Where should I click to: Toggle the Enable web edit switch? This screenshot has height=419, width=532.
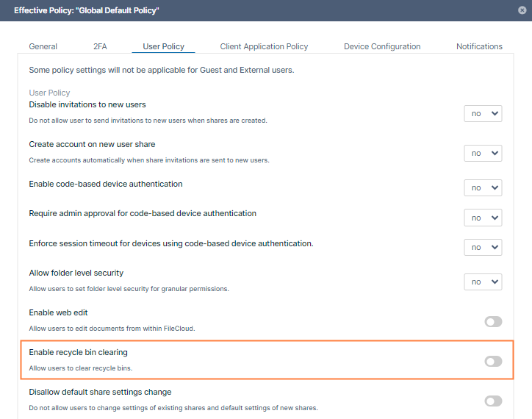[493, 321]
